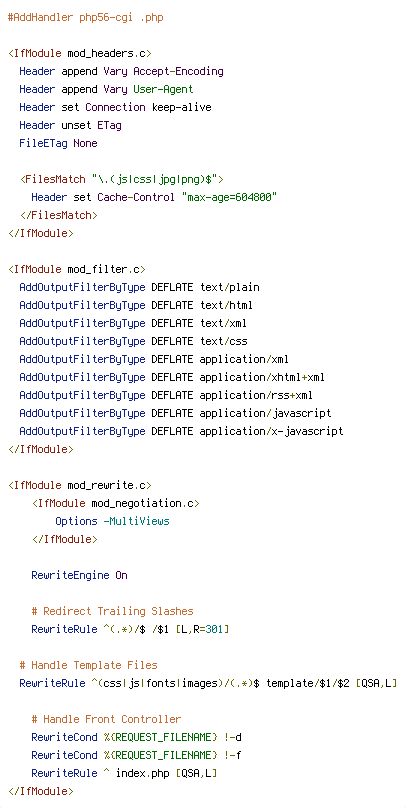Screen dimensions: 406x808
Task: Click the Redirect Trailing Slashes comment
Action: [112, 612]
